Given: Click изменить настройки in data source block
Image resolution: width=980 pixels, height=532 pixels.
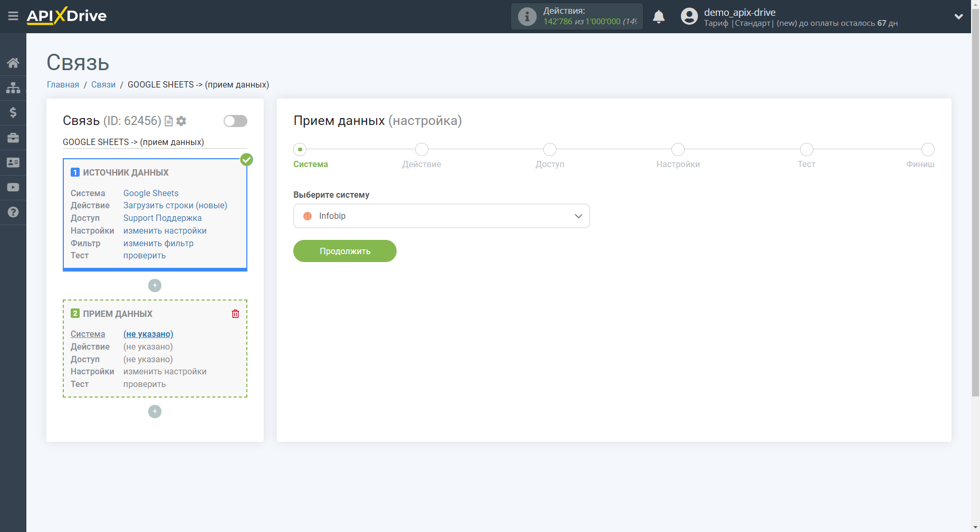Looking at the screenshot, I should point(165,231).
